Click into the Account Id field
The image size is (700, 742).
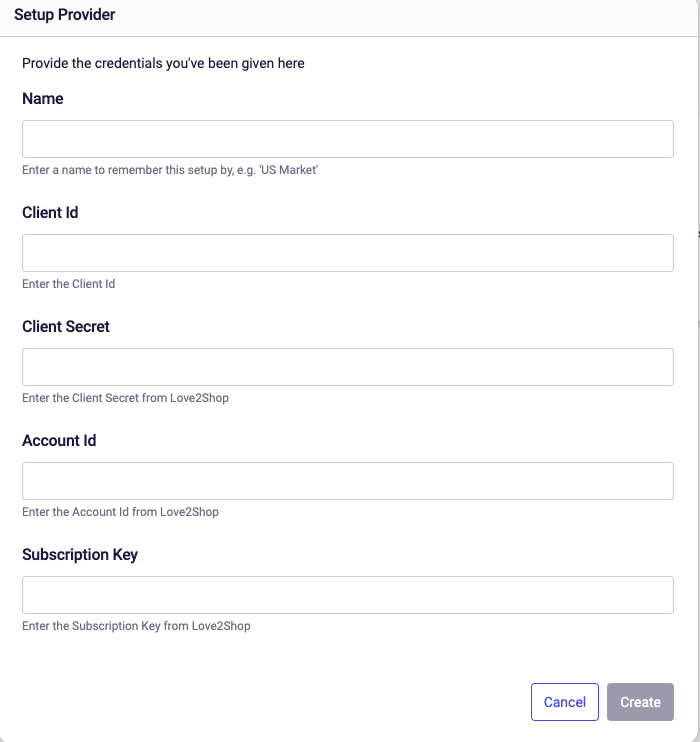pos(348,481)
